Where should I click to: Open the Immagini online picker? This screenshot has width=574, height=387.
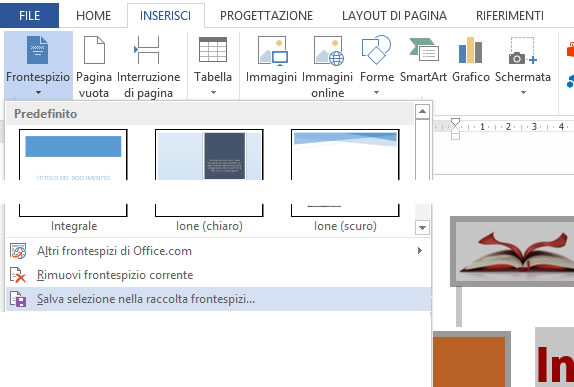pos(328,66)
